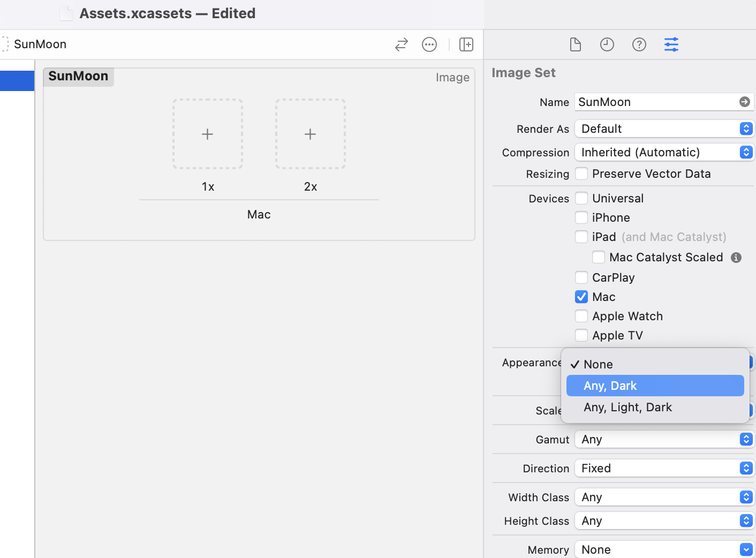Open the Render As dropdown
Image resolution: width=756 pixels, height=558 pixels.
click(x=664, y=129)
